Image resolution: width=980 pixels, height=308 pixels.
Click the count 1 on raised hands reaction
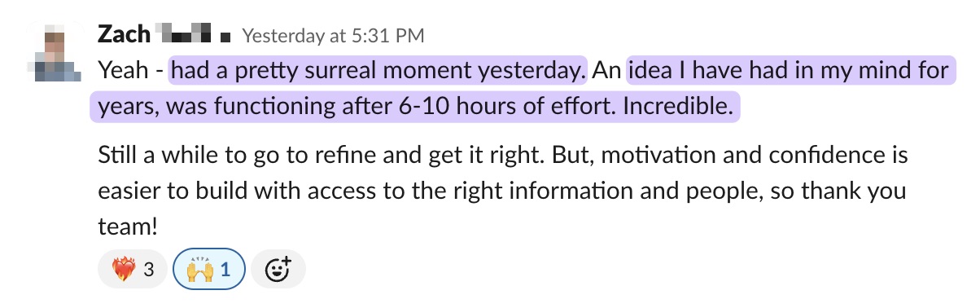click(225, 269)
